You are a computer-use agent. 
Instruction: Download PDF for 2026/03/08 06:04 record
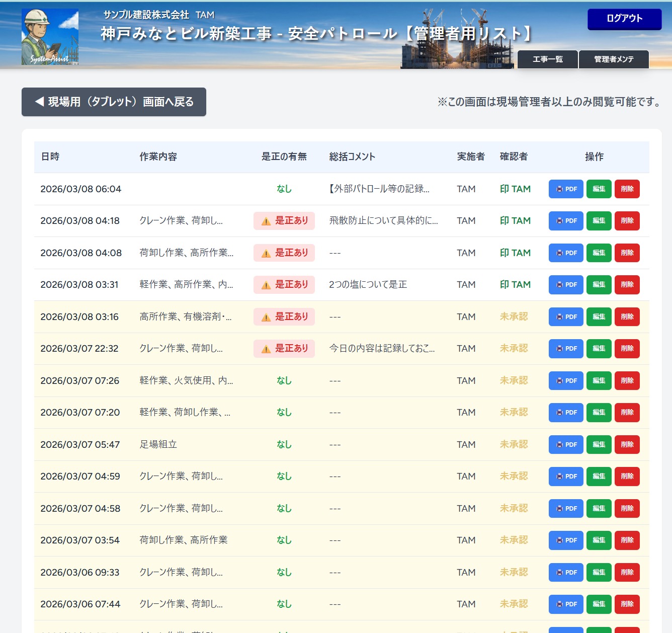tap(566, 189)
